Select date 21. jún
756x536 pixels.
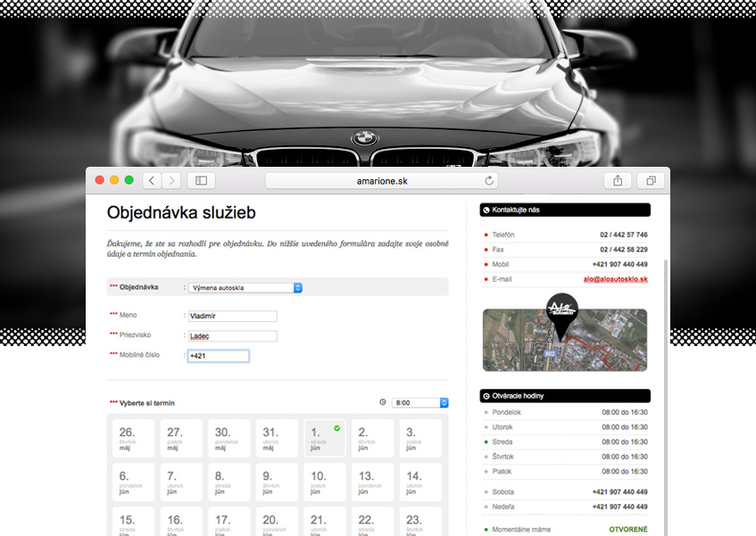(x=325, y=522)
